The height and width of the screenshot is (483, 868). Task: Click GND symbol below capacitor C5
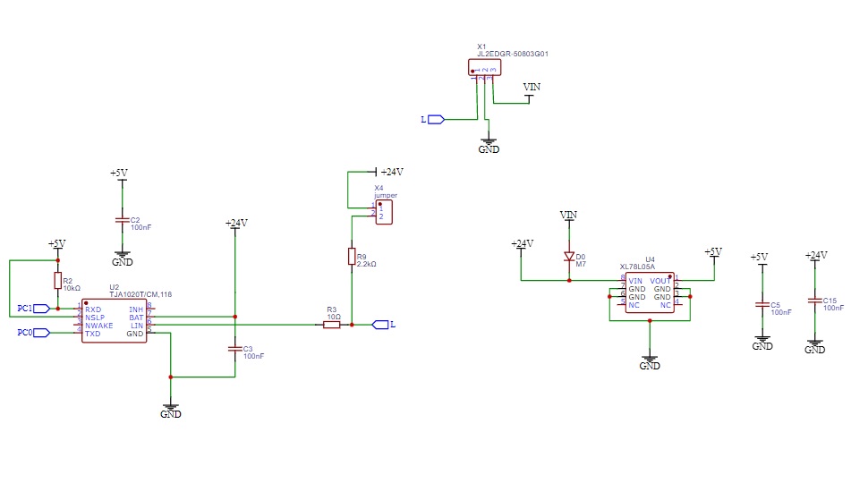[762, 343]
